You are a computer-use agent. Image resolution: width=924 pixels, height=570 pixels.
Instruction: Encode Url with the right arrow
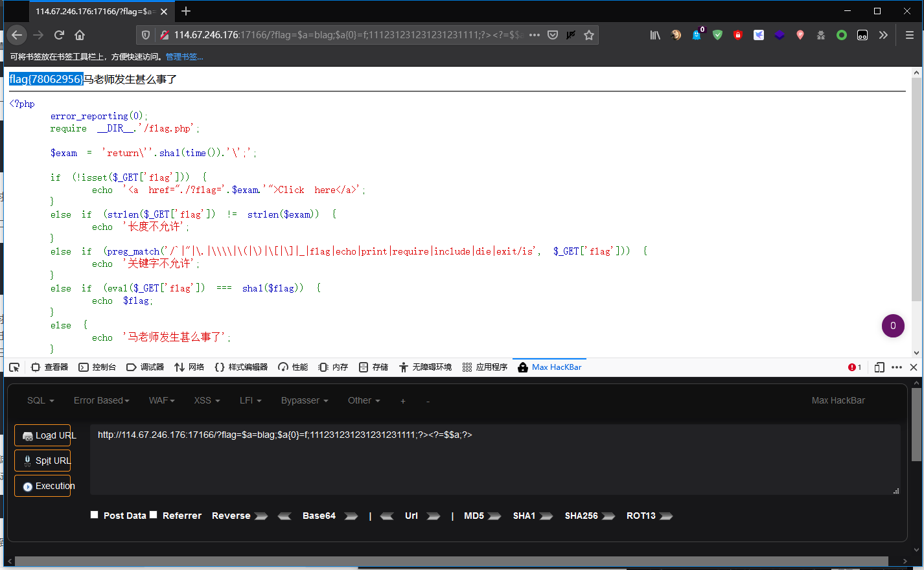click(433, 516)
